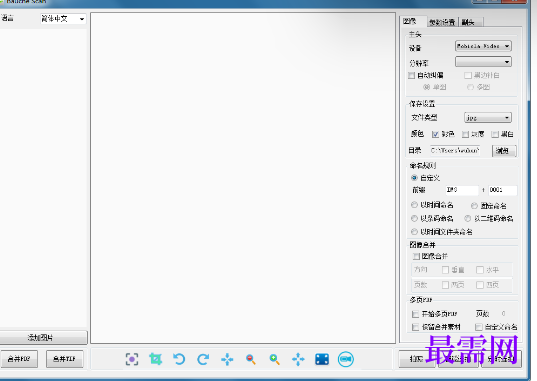Select the 以时间命名 radio button
Image resolution: width=537 pixels, height=381 pixels.
(x=414, y=205)
